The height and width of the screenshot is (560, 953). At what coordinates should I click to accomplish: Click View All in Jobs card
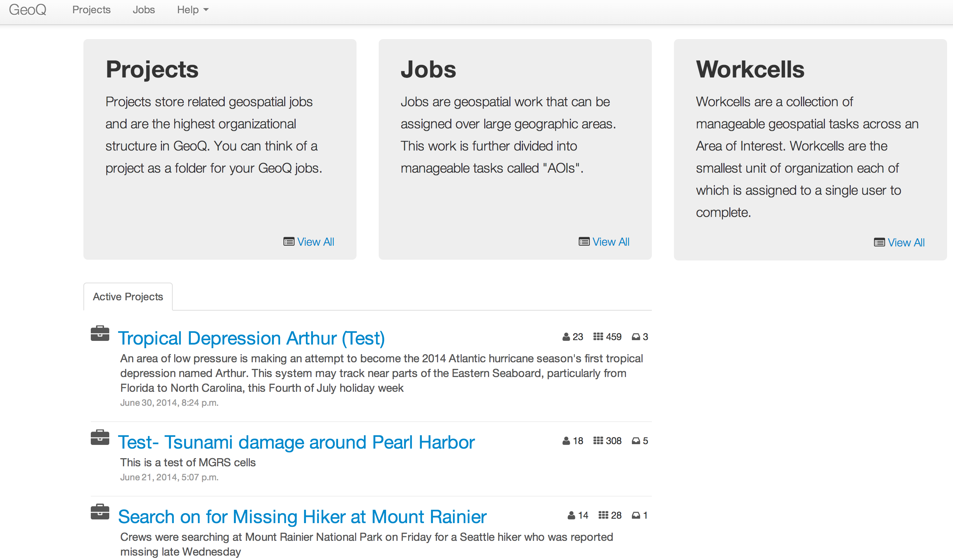click(x=611, y=242)
